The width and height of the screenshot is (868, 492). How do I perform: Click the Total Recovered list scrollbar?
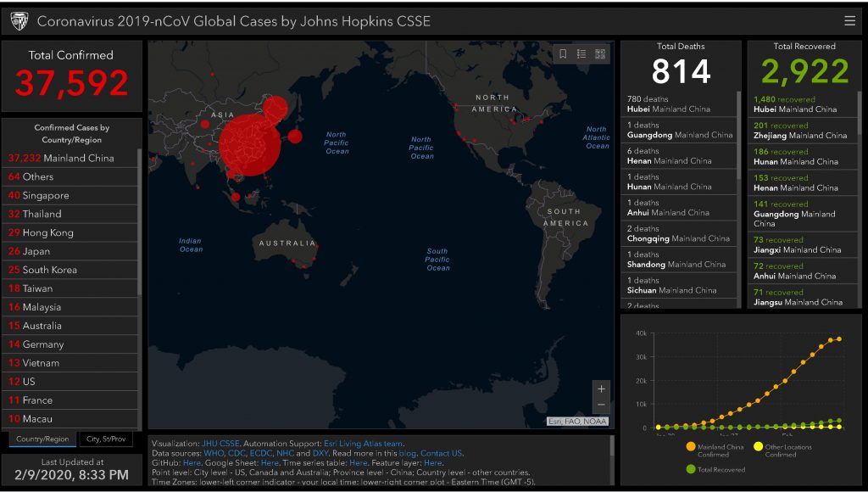860,113
